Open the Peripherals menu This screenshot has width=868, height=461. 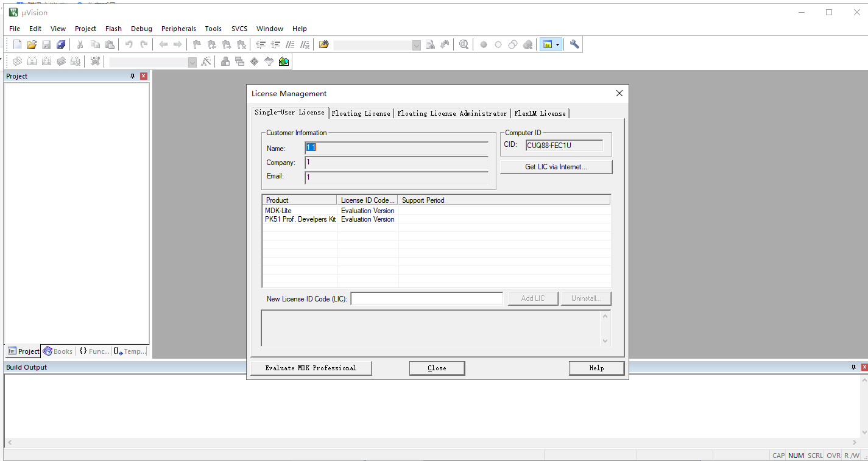tap(178, 29)
